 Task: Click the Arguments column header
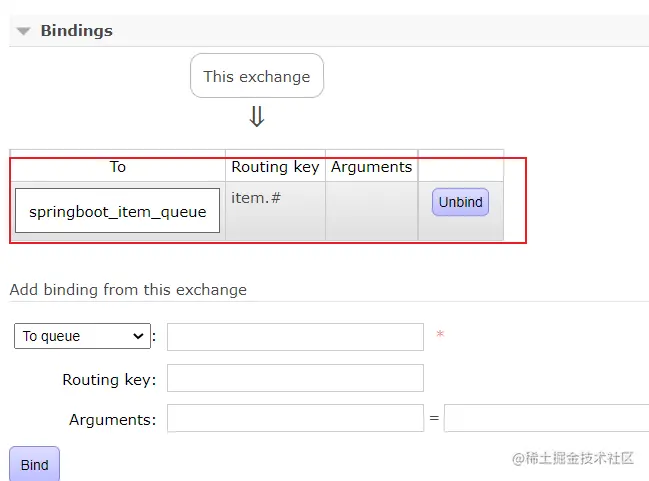coord(371,167)
